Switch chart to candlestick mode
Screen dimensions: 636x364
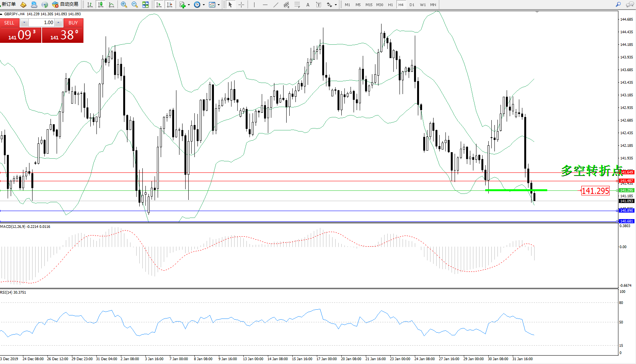pyautogui.click(x=101, y=5)
